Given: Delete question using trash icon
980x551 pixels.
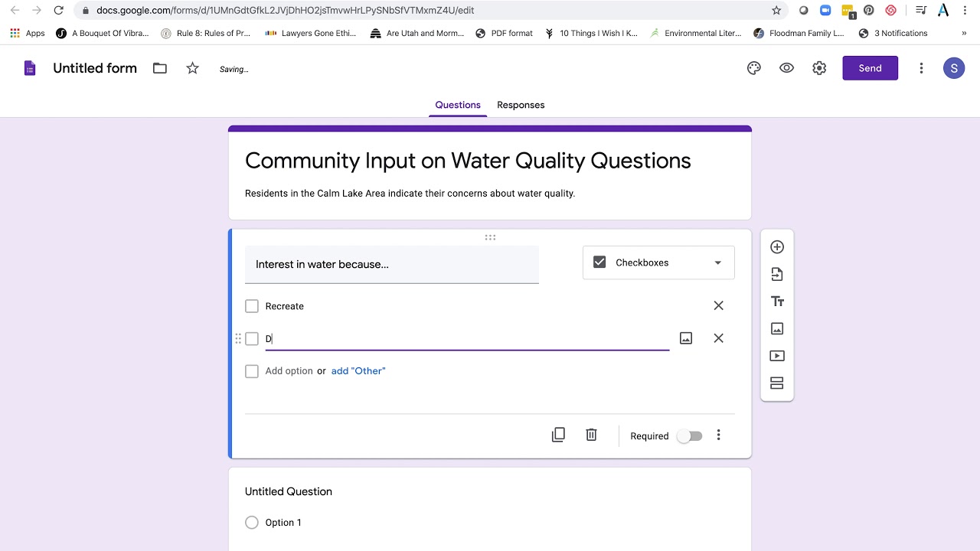Looking at the screenshot, I should click(591, 435).
